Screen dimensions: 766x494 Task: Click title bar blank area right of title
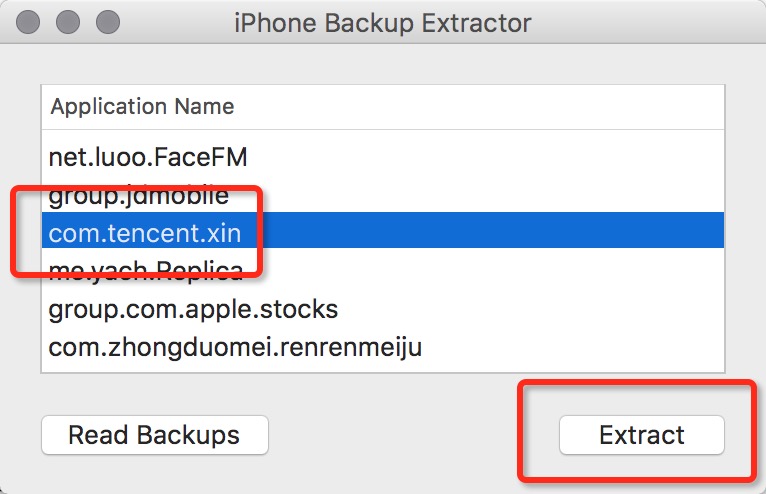pyautogui.click(x=650, y=21)
